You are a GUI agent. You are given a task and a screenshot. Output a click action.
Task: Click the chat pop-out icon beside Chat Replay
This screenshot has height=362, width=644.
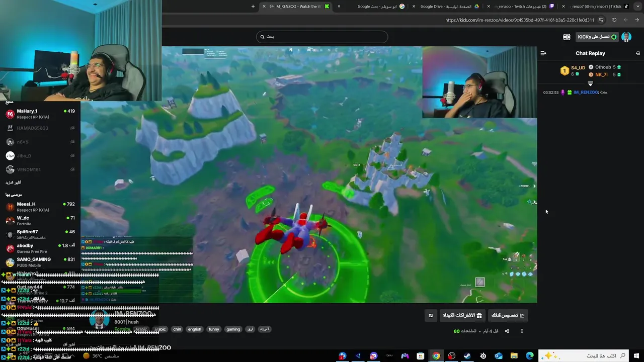[x=637, y=53]
